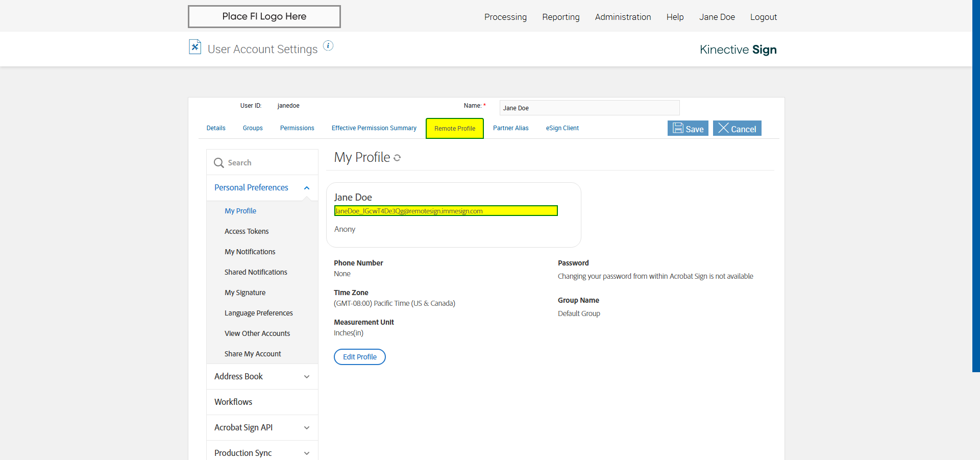Expand the Production Sync section
This screenshot has height=460, width=980.
tap(307, 453)
